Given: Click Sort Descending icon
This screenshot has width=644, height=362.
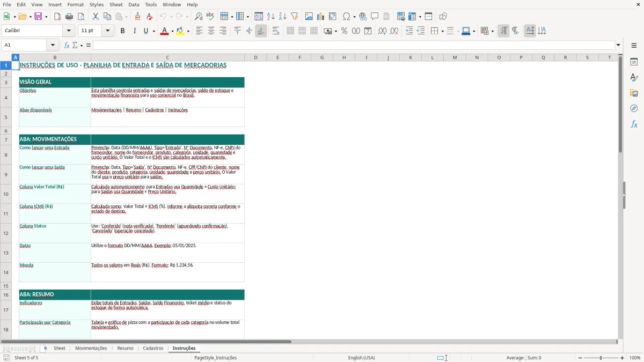Looking at the screenshot, I should click(x=283, y=17).
